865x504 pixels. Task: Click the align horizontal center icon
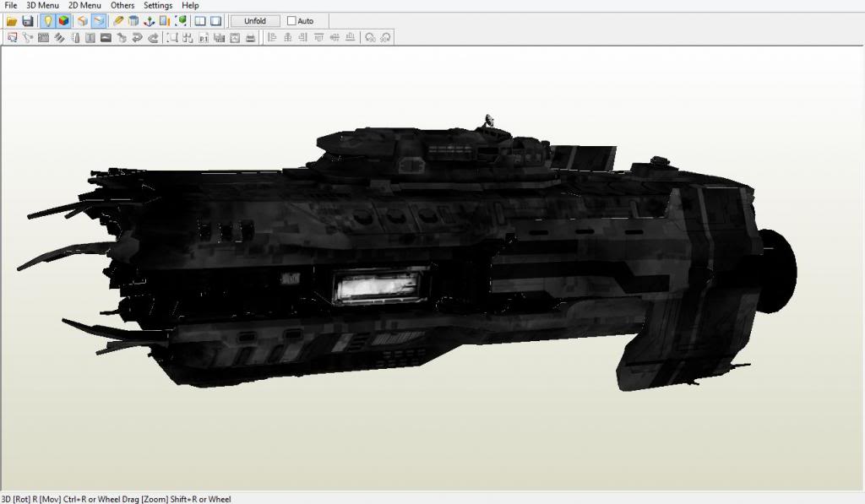point(287,37)
